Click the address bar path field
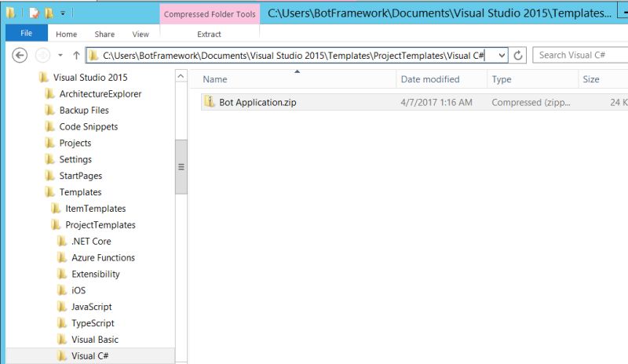This screenshot has width=628, height=364. click(297, 55)
